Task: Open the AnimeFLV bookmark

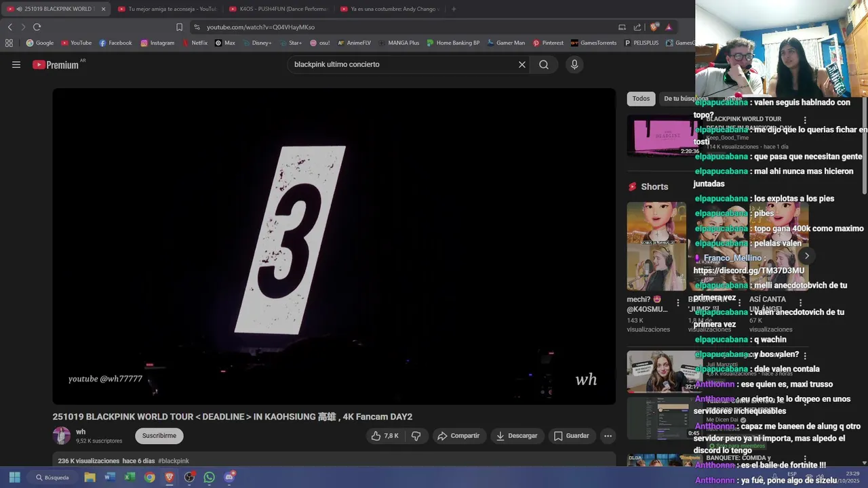Action: [354, 43]
